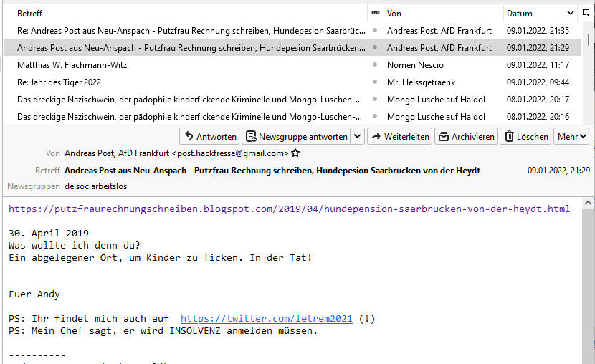Expand the Newsgruppe antworten dropdown arrow
Viewport: 595px width, 364px height.
(358, 136)
